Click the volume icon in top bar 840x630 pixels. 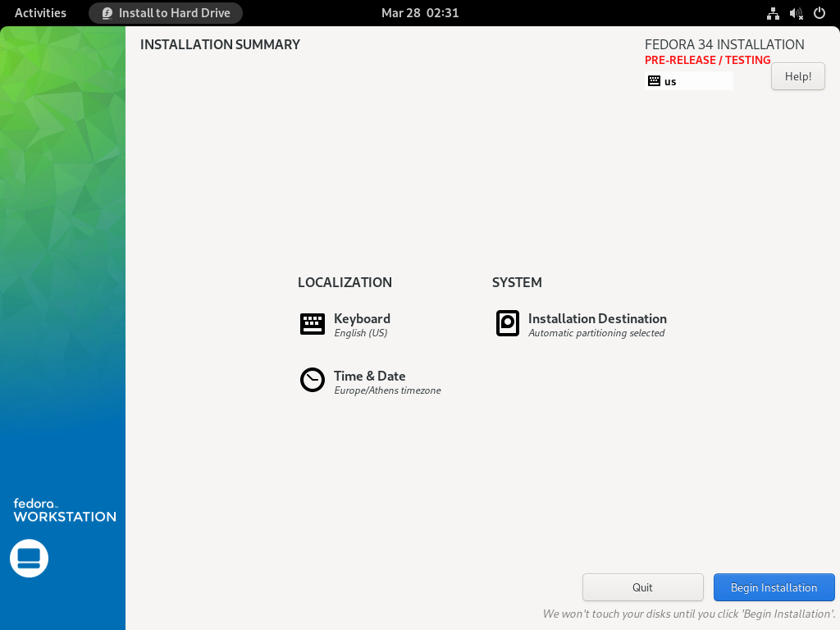coord(795,13)
